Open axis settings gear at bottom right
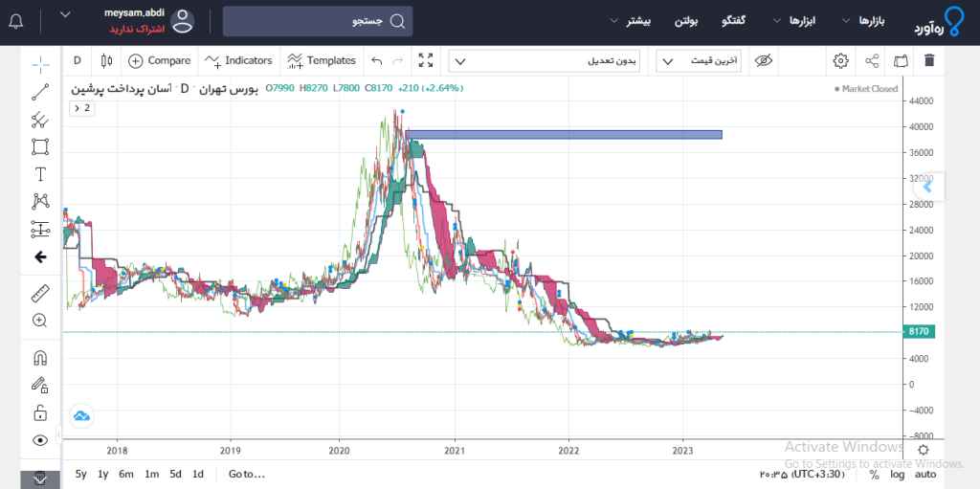 point(924,450)
